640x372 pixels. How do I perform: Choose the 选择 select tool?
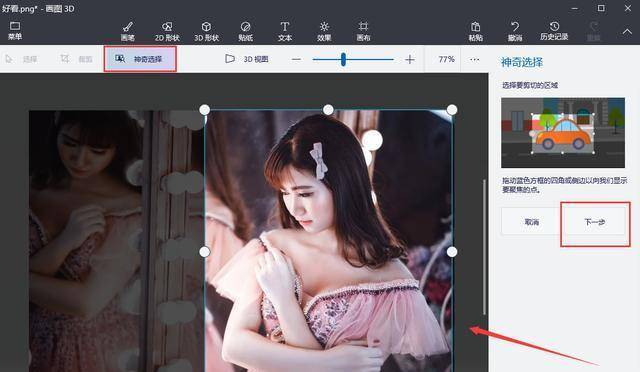[x=21, y=59]
